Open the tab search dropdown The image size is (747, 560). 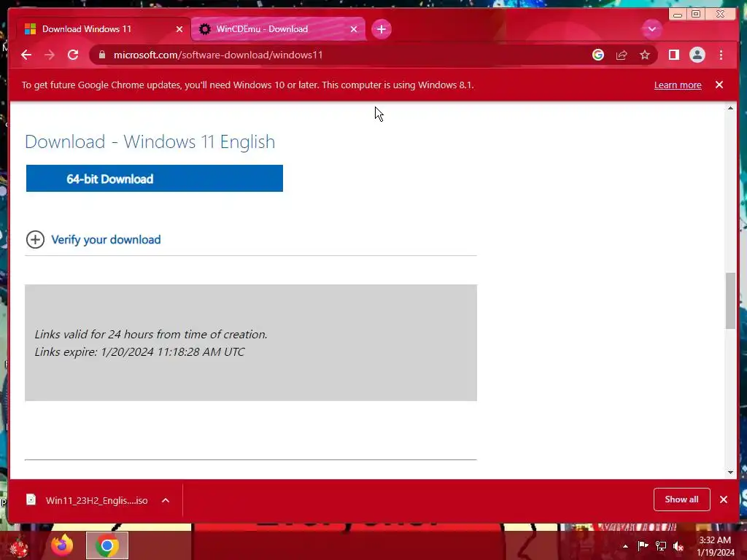(651, 29)
